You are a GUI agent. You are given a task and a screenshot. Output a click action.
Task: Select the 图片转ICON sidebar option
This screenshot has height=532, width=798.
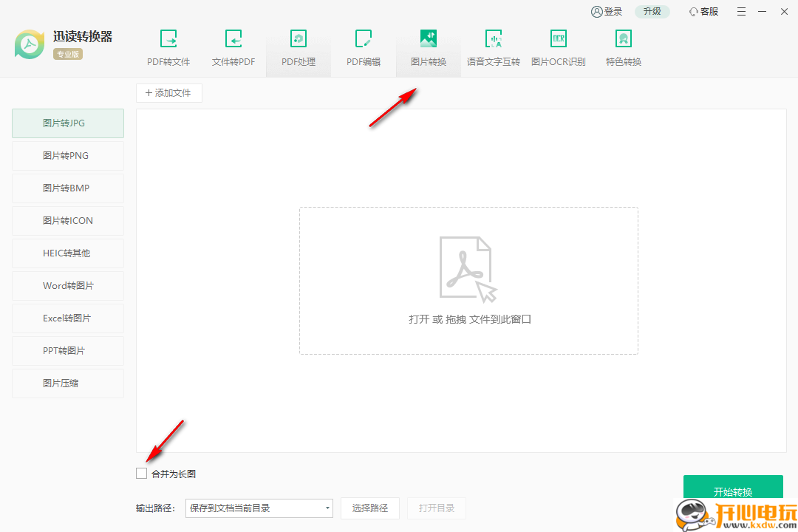point(67,220)
